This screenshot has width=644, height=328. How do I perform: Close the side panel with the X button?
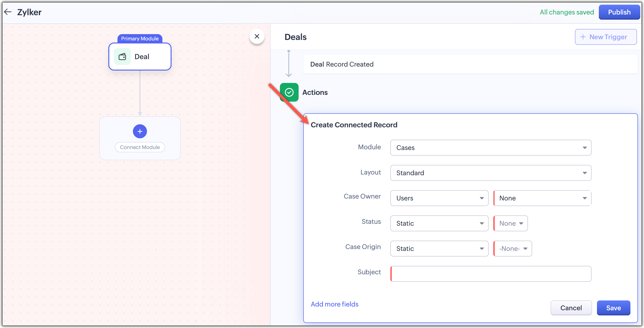(x=257, y=36)
